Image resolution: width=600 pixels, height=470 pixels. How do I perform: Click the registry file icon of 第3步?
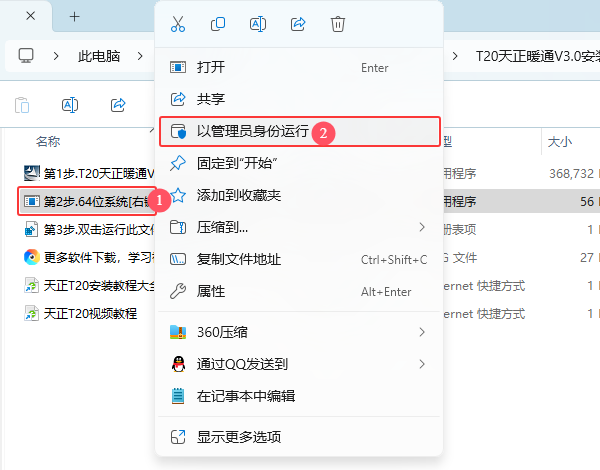pos(31,229)
